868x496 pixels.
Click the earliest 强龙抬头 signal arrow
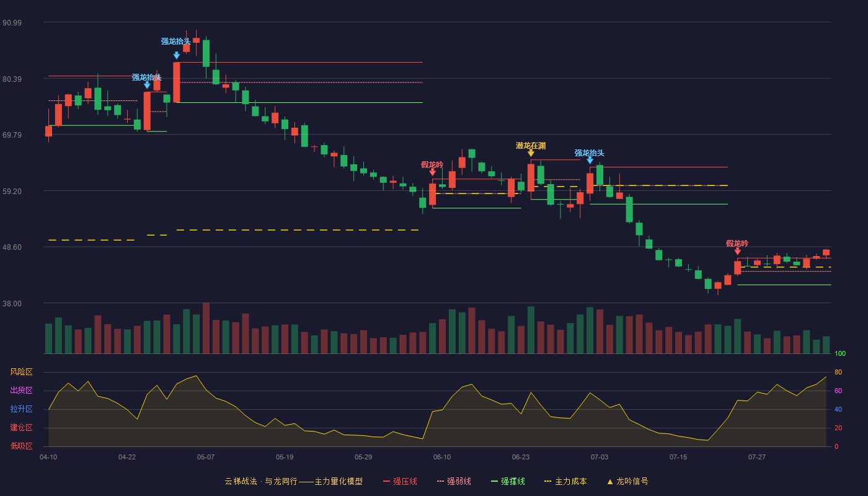[147, 85]
